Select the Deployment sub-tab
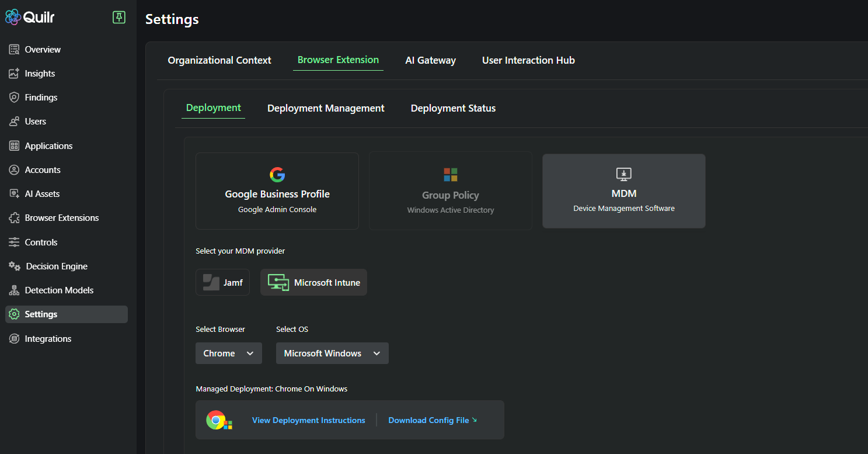868x454 pixels. point(214,108)
